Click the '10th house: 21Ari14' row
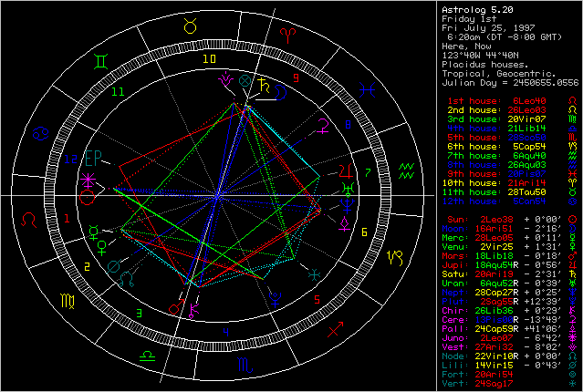This screenshot has height=392, width=583. (x=510, y=183)
